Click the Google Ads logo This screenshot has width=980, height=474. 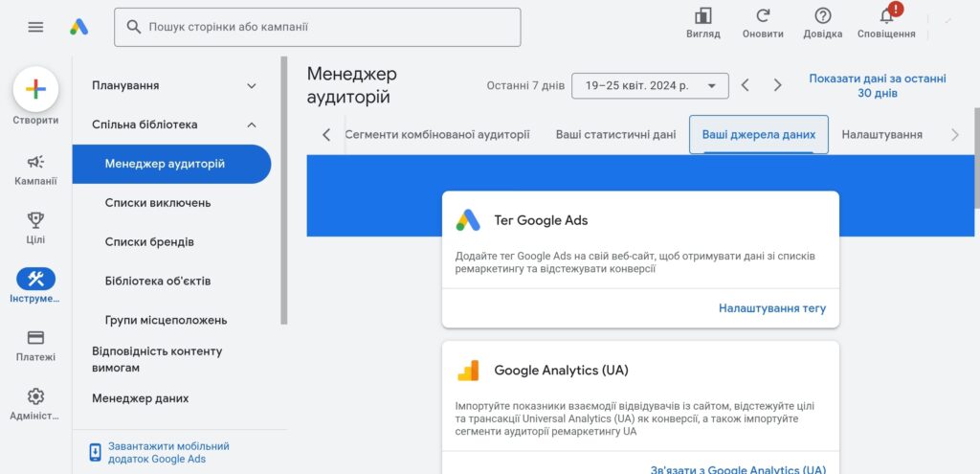click(x=79, y=27)
